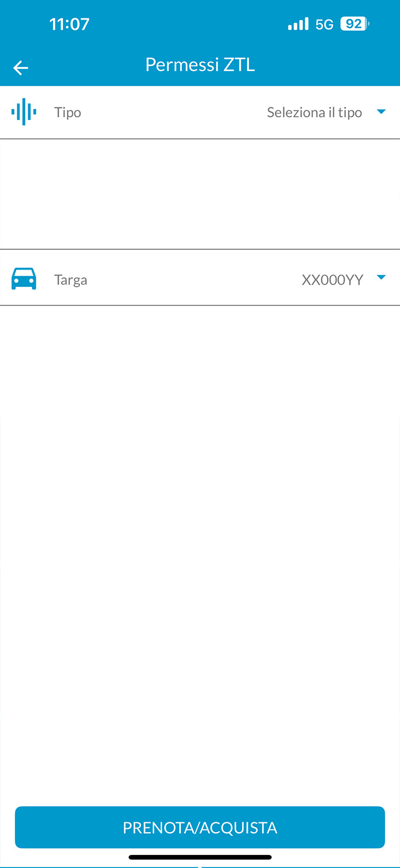Tap the battery indicator showing 92
This screenshot has width=400, height=868.
354,24
